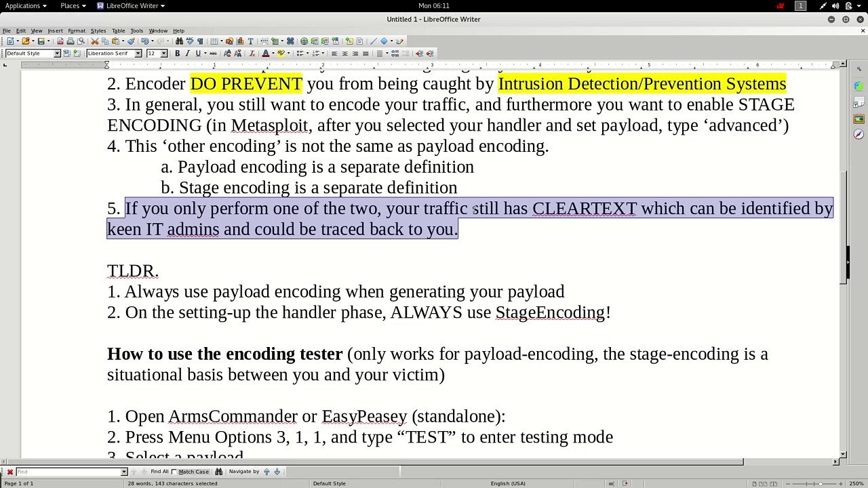This screenshot has width=868, height=488.
Task: Click the Print icon in toolbar
Action: (70, 41)
